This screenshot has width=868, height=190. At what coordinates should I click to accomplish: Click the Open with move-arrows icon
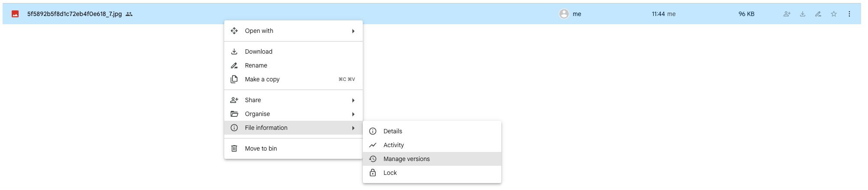(x=234, y=31)
